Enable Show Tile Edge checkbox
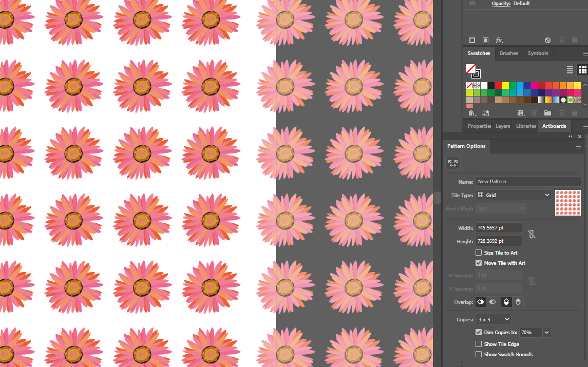This screenshot has width=588, height=367. click(x=479, y=344)
